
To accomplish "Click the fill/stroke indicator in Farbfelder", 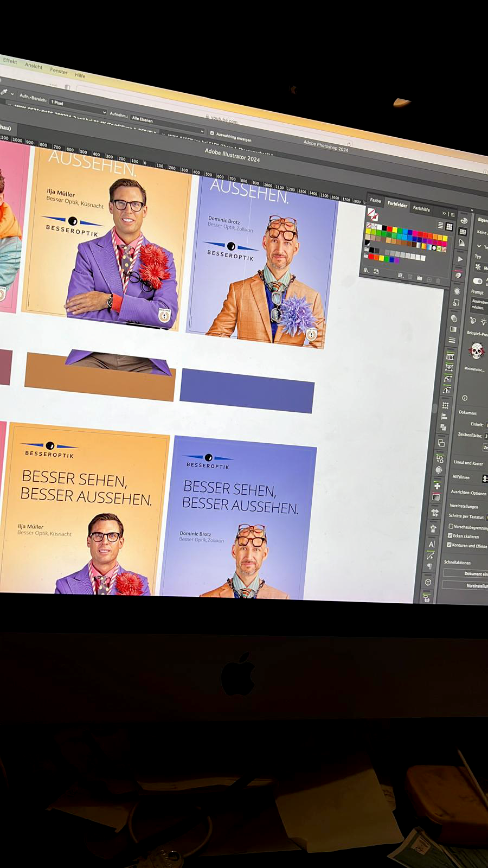I will click(373, 214).
